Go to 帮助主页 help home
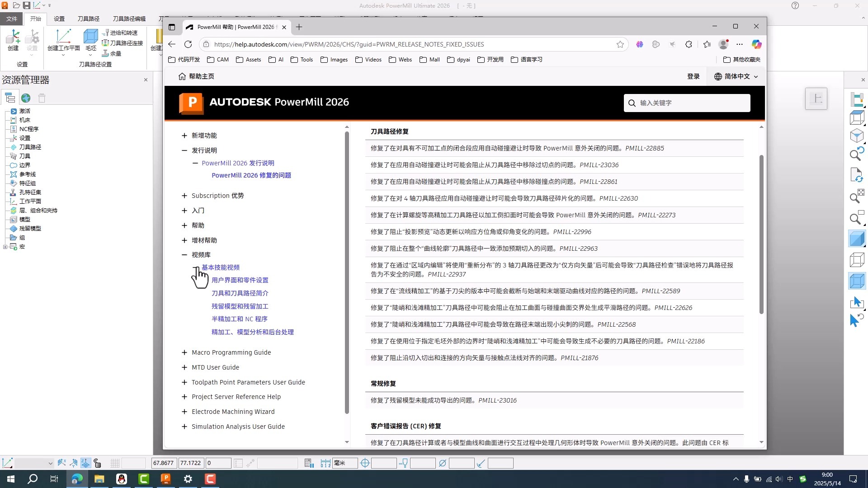868x488 pixels. [x=196, y=76]
